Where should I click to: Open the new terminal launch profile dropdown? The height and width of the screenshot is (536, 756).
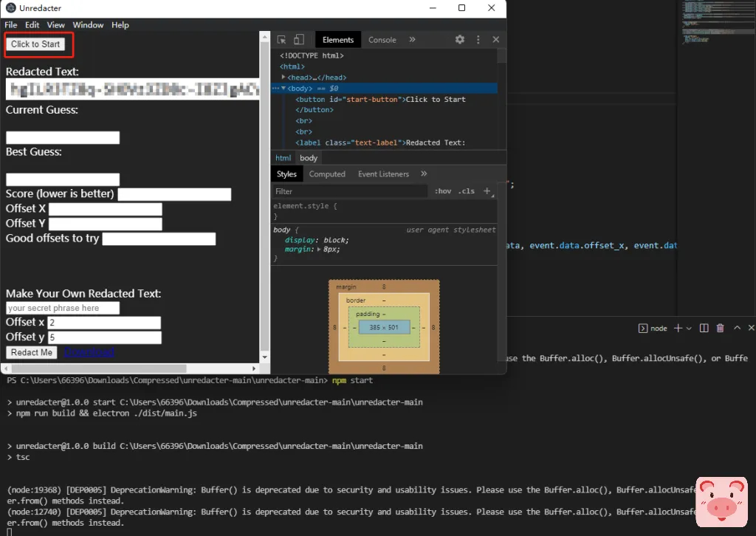[689, 328]
